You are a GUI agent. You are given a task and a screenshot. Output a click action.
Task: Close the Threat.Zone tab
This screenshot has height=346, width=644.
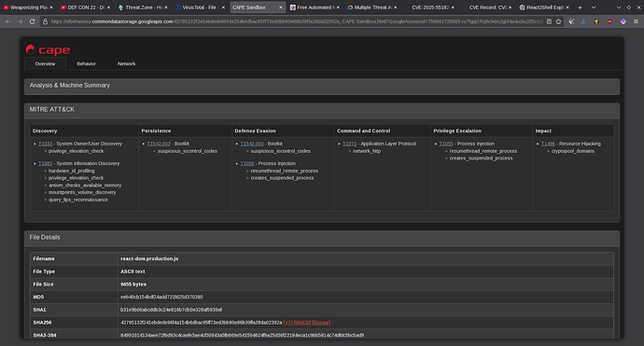click(x=166, y=7)
